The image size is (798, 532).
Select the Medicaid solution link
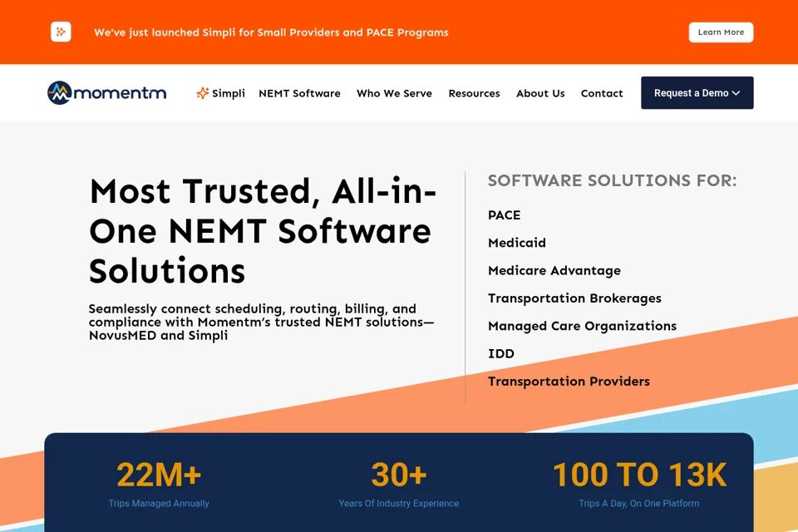(x=516, y=243)
